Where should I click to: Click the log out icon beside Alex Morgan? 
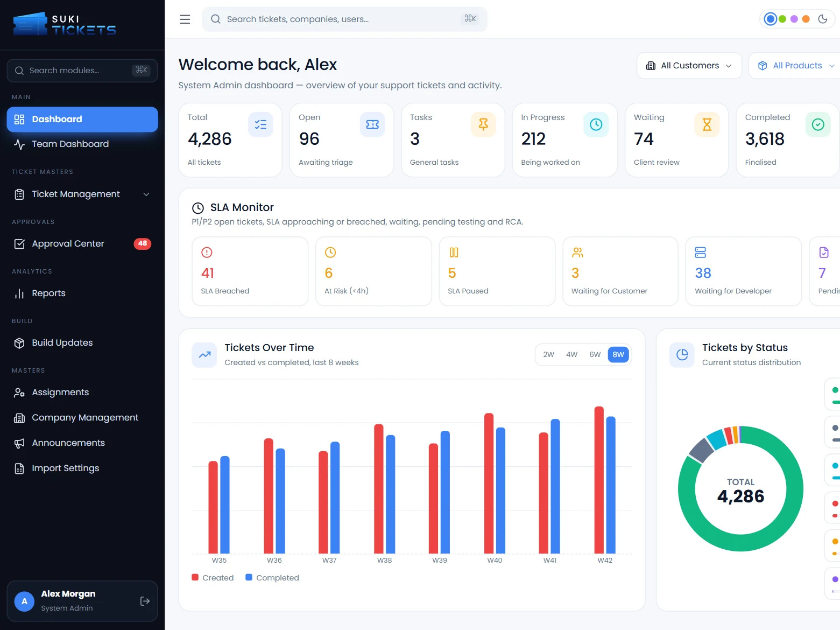point(145,601)
